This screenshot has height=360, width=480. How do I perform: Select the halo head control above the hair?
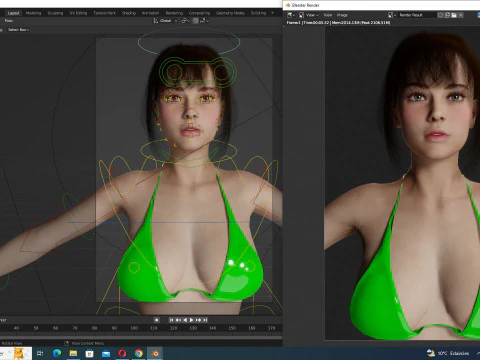tap(189, 42)
